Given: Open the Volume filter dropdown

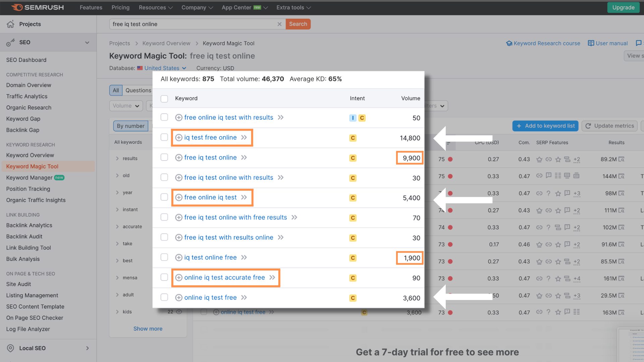Looking at the screenshot, I should click(126, 106).
